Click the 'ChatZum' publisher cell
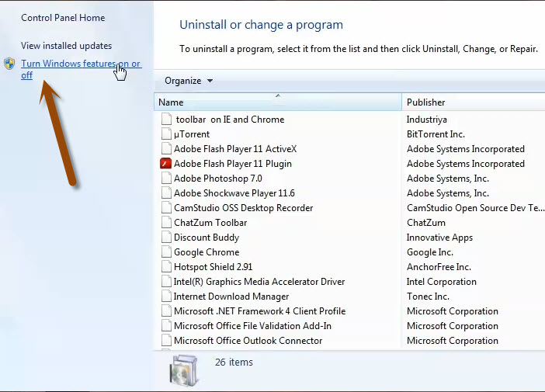Screen dimensions: 545x392 tap(426, 223)
